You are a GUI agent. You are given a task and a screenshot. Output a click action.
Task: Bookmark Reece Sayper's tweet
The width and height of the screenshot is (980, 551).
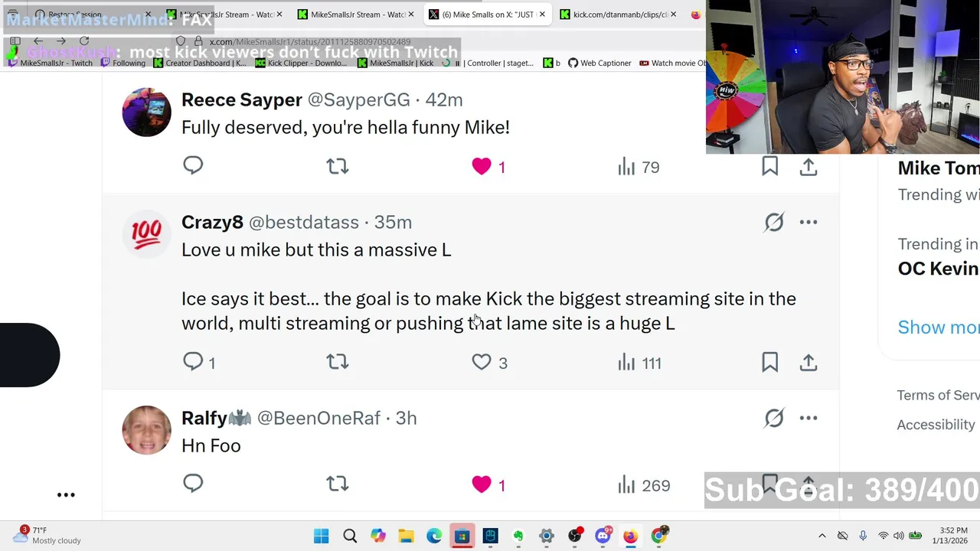click(x=769, y=166)
